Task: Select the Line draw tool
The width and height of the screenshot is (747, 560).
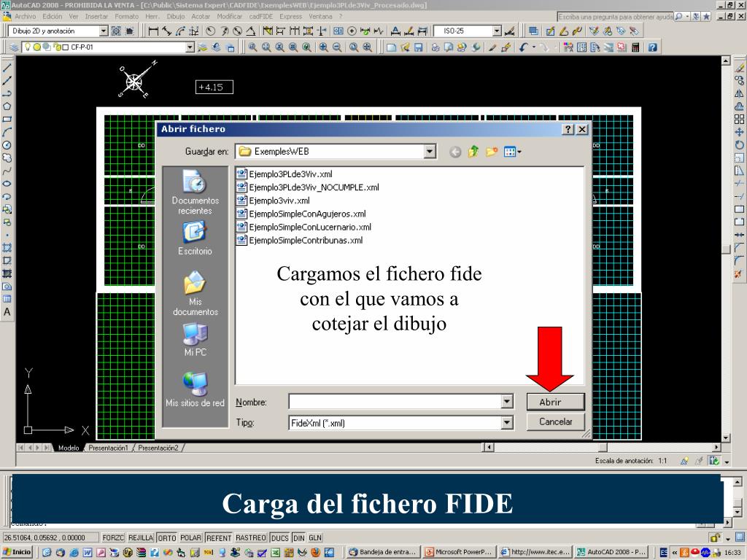Action: [x=7, y=68]
